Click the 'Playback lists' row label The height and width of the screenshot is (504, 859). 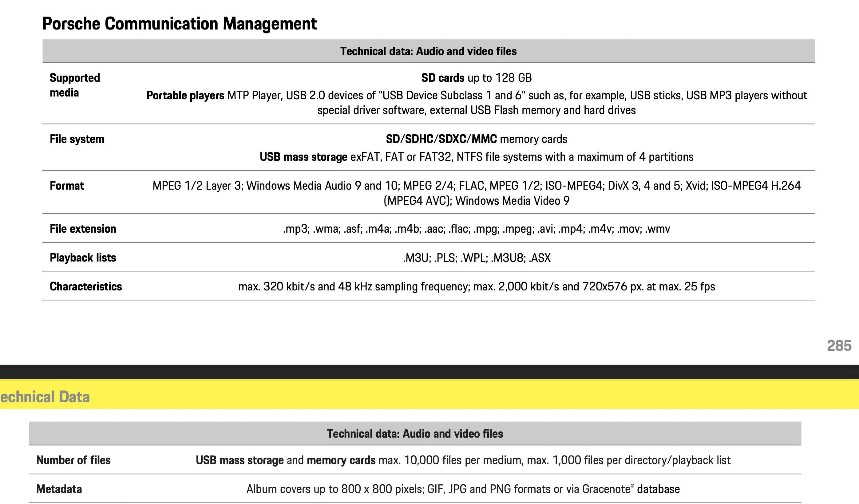[x=83, y=258]
